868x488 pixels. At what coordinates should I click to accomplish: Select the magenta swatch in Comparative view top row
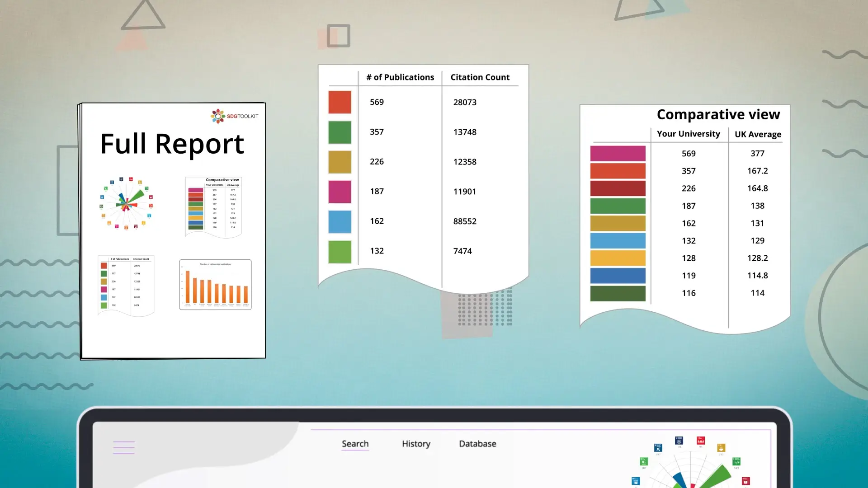coord(618,153)
